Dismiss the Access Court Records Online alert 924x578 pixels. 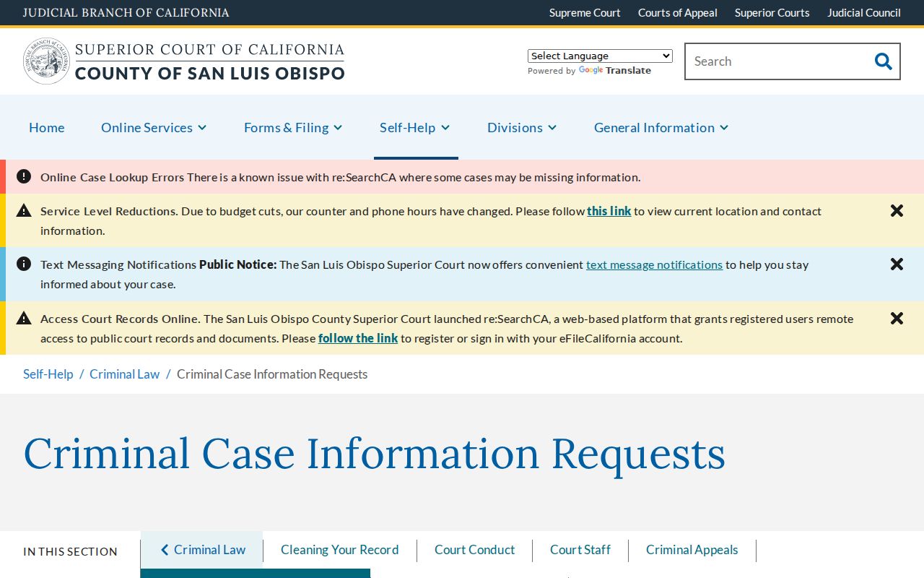[x=897, y=319]
